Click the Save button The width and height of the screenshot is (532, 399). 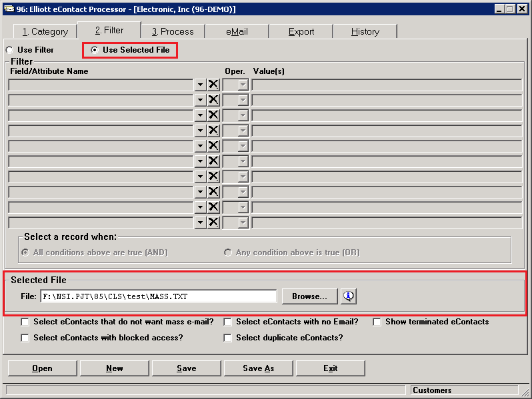[186, 368]
